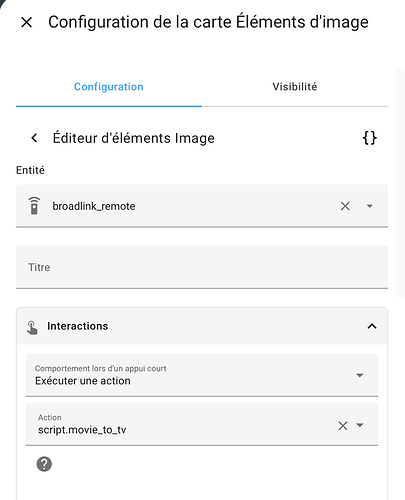Expand the Action picker arrow
The width and height of the screenshot is (405, 500).
click(x=359, y=425)
